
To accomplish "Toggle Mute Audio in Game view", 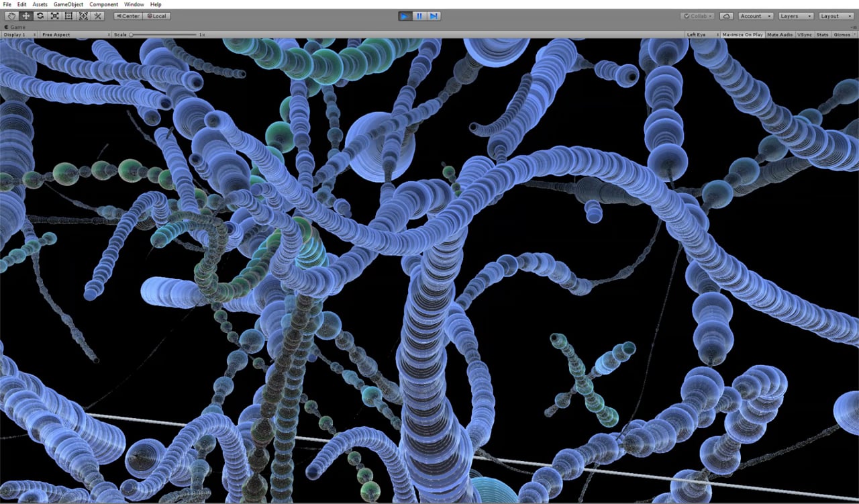I will pos(780,34).
